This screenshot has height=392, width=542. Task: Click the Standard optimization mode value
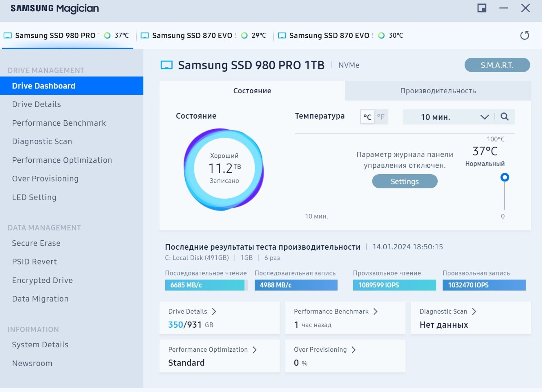pyautogui.click(x=186, y=363)
